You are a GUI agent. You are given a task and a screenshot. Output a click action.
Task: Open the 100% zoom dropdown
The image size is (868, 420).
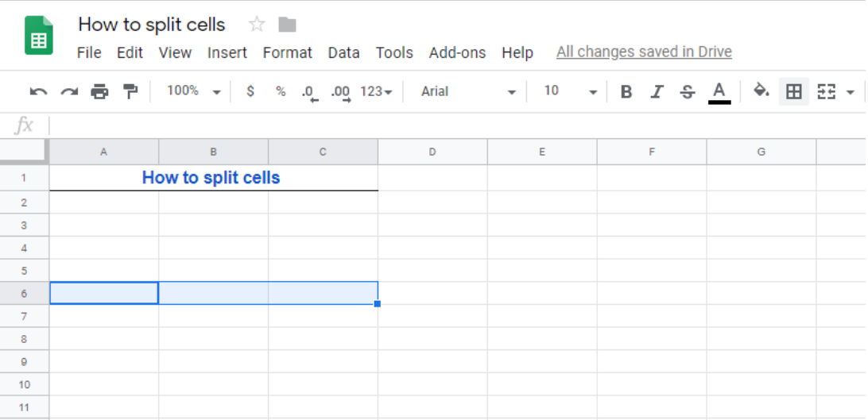tap(194, 91)
